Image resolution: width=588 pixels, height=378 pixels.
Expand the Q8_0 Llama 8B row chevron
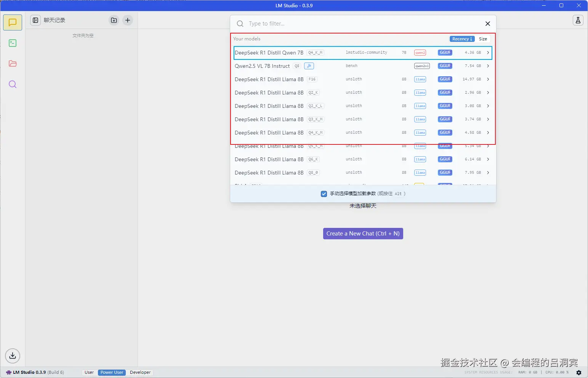point(488,173)
